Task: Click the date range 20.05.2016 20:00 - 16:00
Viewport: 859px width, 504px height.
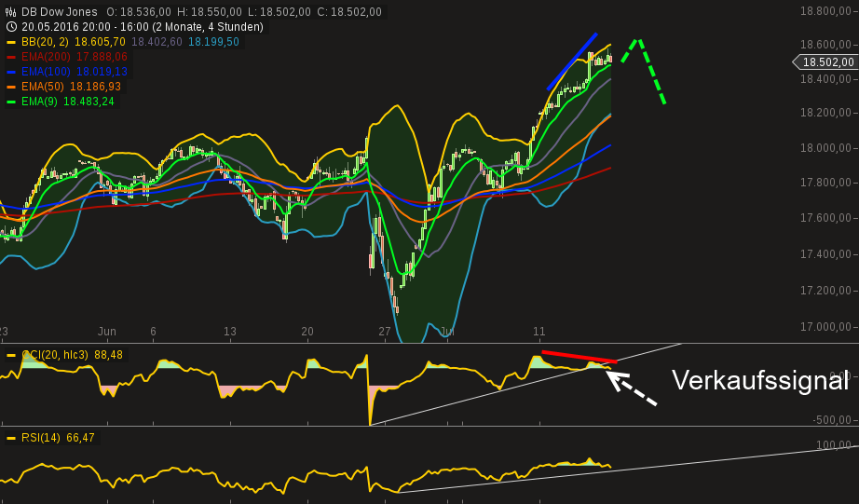Action: pos(85,27)
